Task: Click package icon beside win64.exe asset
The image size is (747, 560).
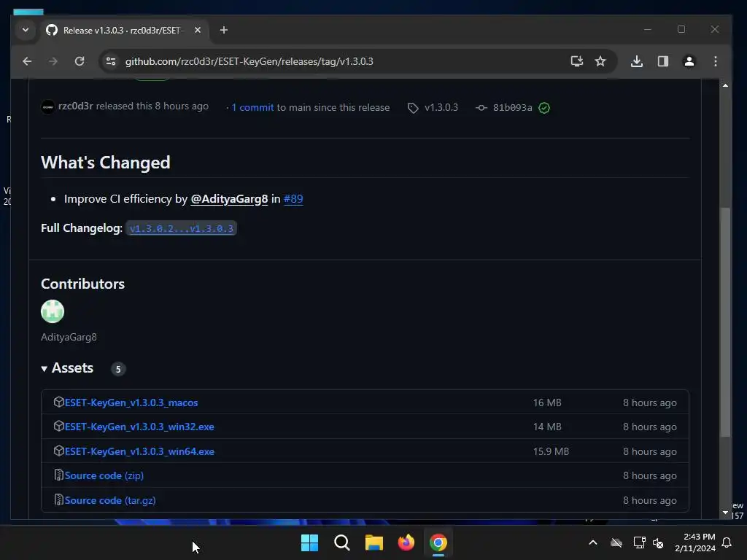Action: [x=58, y=451]
